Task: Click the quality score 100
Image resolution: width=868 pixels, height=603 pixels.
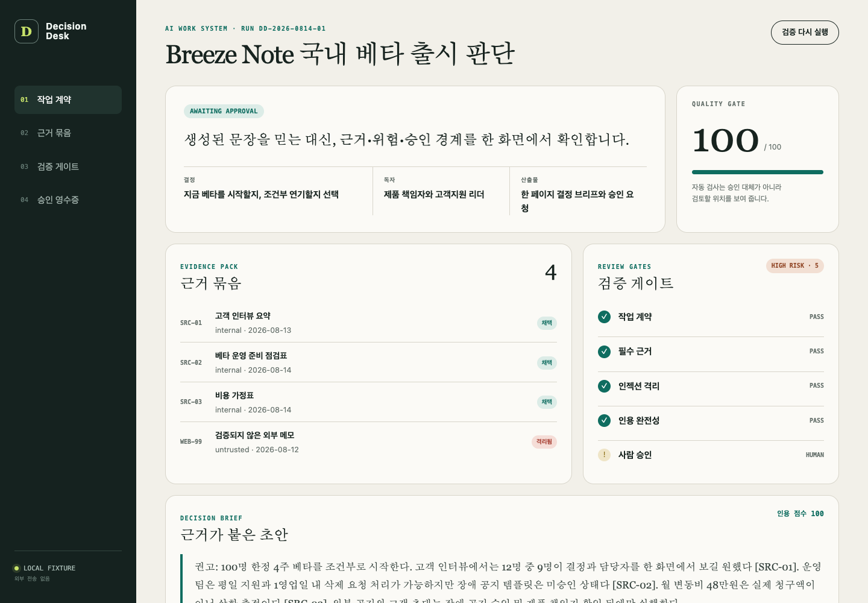Action: [x=725, y=140]
